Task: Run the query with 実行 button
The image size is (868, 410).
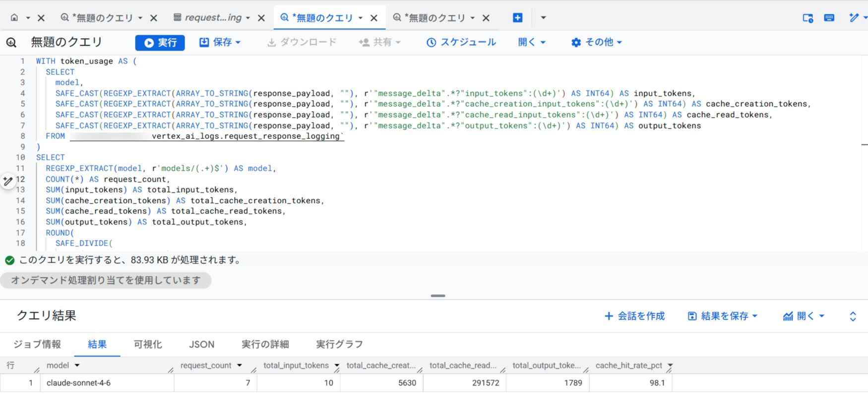Action: 160,43
